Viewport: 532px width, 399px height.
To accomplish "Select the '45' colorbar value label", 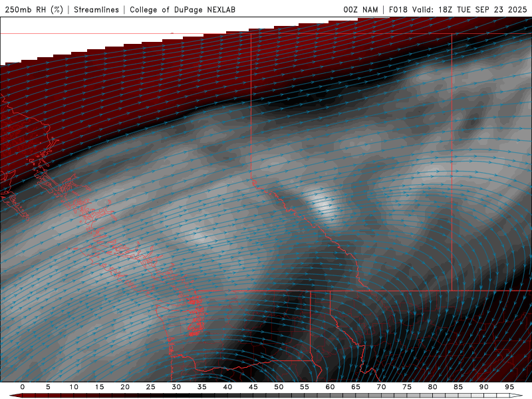I will click(253, 387).
